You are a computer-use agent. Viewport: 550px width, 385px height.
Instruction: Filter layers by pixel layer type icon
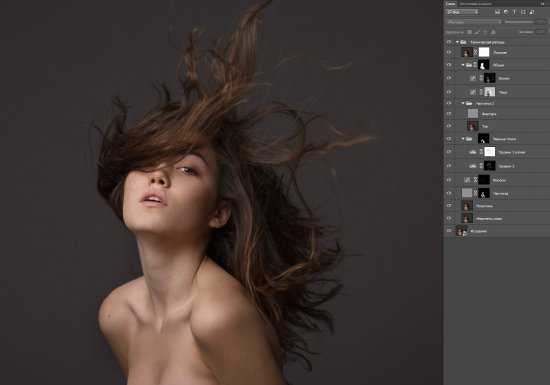497,12
